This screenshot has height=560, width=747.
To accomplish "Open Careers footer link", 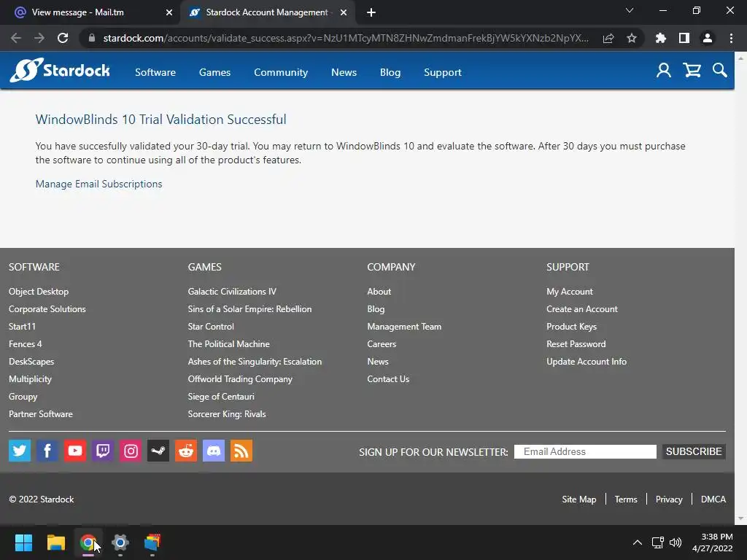I will click(x=382, y=344).
